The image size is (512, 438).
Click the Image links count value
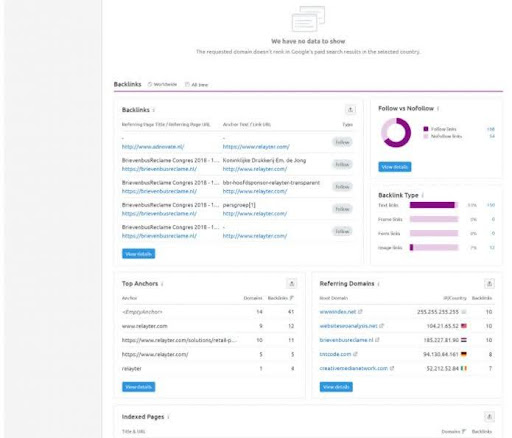[x=492, y=247]
